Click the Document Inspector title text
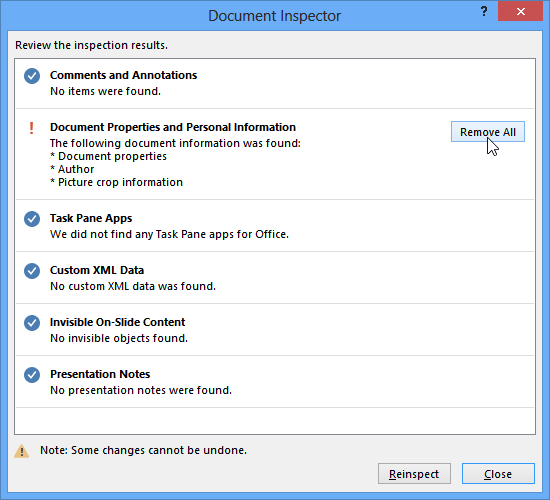The width and height of the screenshot is (550, 500). 274,16
